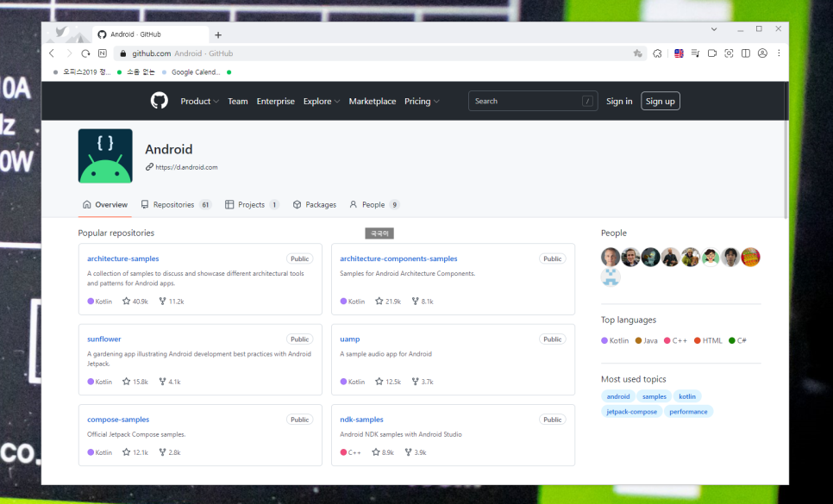
Task: Open the Google Calend... bookmark
Action: [x=191, y=72]
